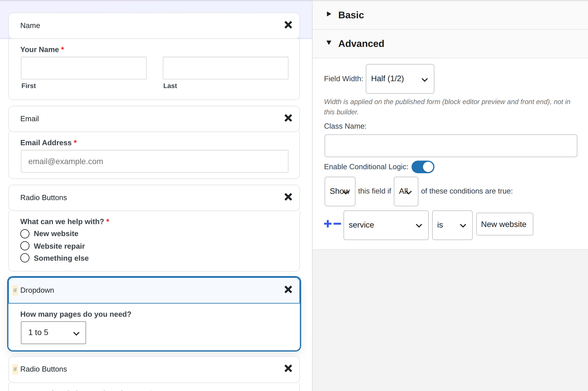Pick the 'Something else' radio option
This screenshot has height=391, width=588.
[25, 258]
